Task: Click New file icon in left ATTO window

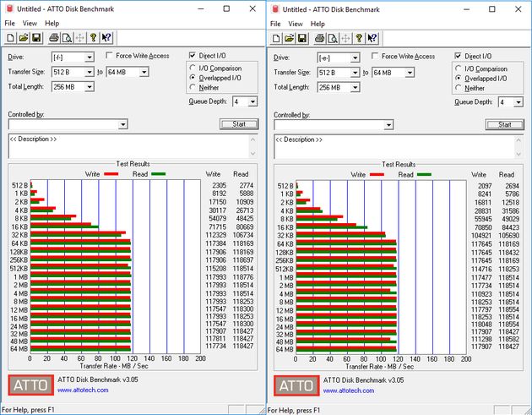Action: click(10, 38)
